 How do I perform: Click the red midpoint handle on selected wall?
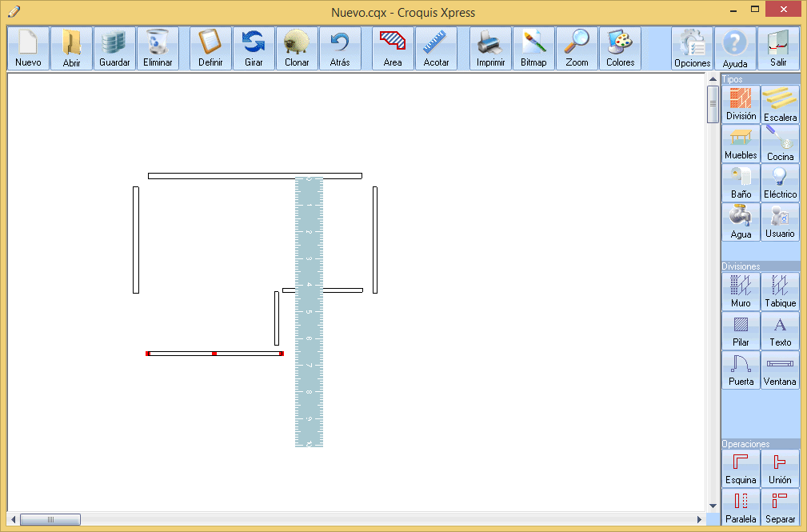pos(214,353)
